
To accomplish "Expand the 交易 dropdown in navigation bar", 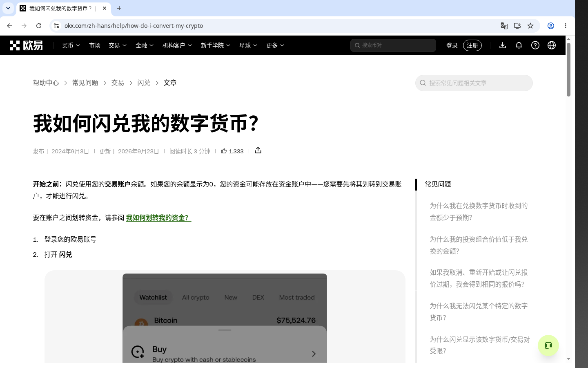I will 118,45.
